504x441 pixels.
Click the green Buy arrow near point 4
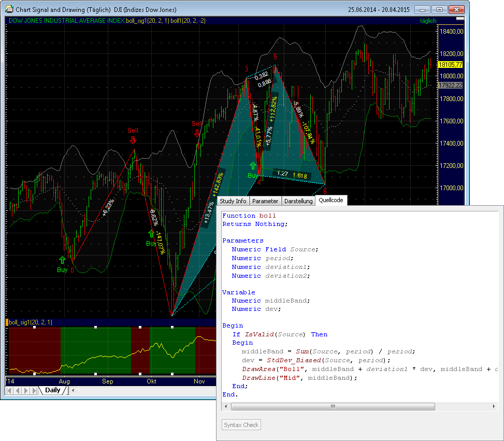tap(253, 166)
